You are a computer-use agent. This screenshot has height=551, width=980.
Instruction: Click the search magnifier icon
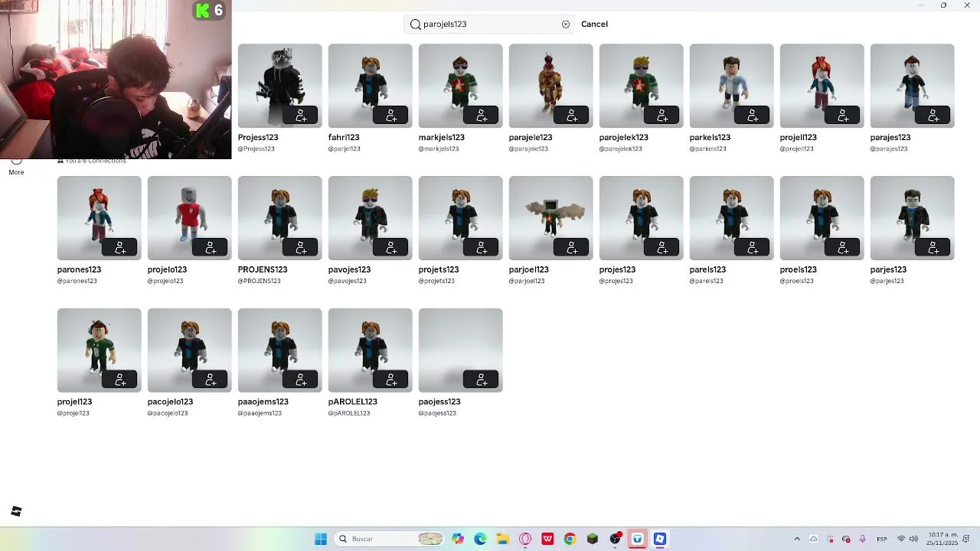pos(415,24)
